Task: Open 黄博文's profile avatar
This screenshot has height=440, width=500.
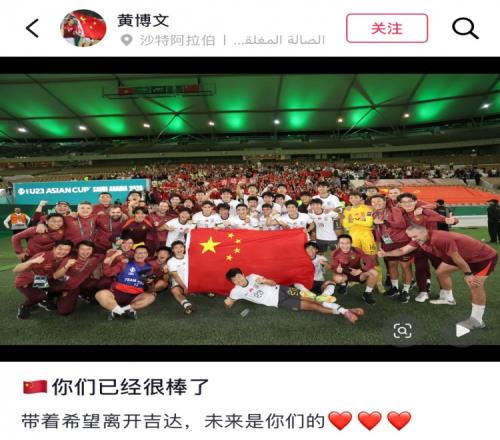Action: click(83, 28)
